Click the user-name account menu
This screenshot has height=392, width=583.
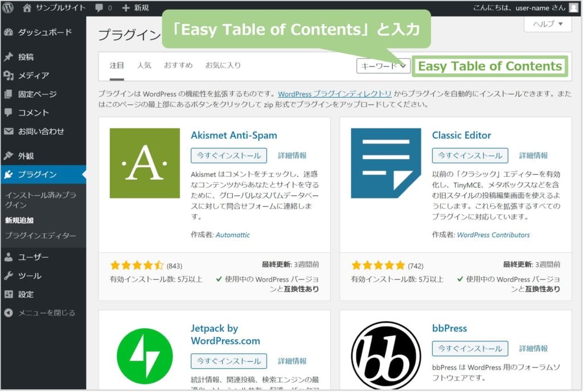518,8
